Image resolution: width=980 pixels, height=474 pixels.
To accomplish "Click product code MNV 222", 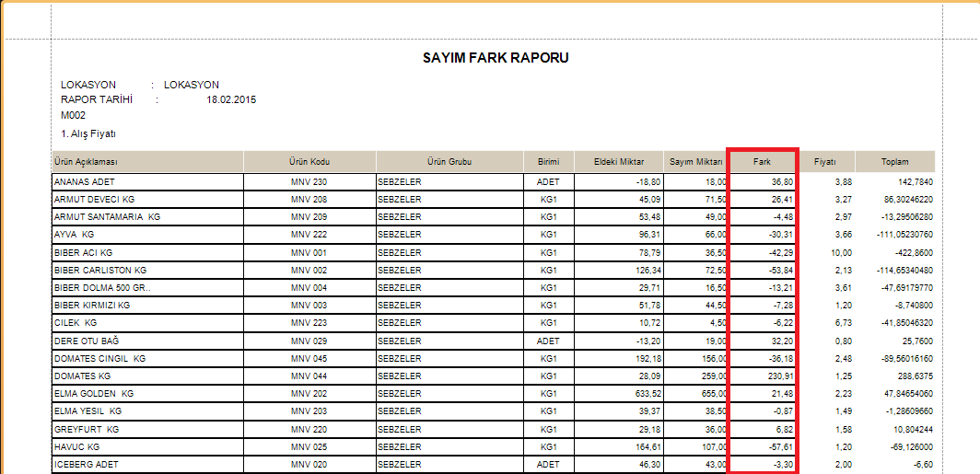I will pos(309,235).
